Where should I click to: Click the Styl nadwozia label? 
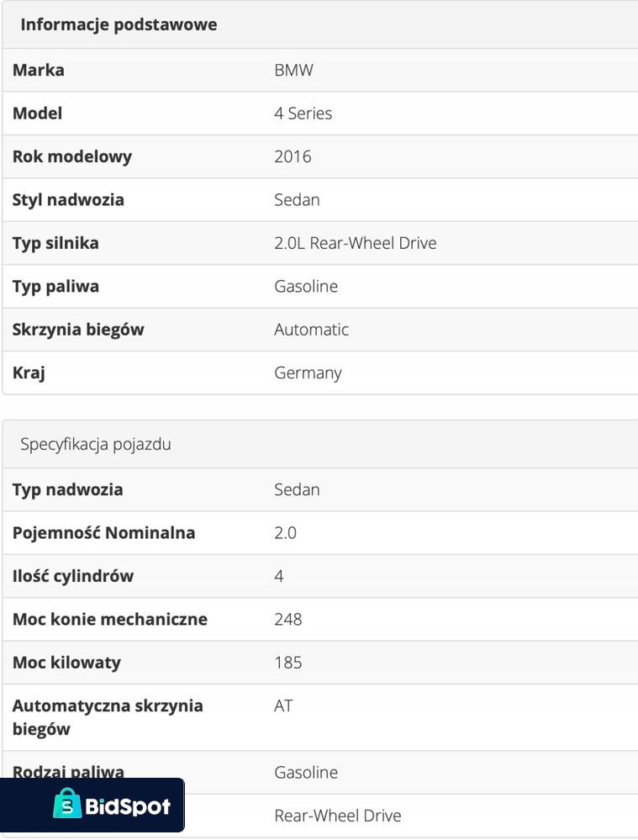coord(68,199)
